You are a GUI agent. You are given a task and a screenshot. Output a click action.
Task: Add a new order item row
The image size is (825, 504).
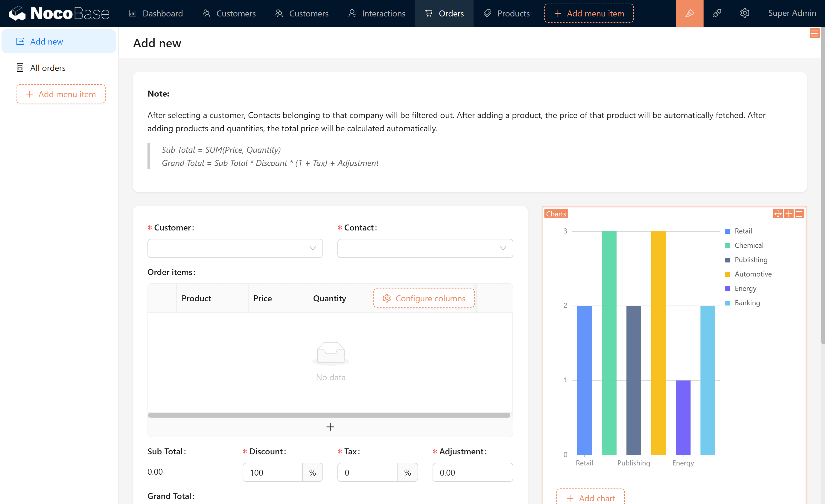pyautogui.click(x=330, y=427)
